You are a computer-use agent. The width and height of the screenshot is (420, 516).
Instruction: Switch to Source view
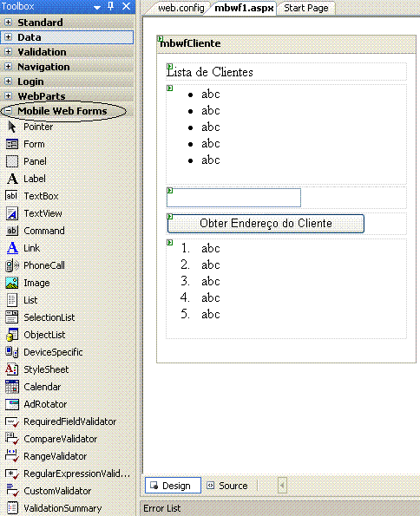[228, 486]
